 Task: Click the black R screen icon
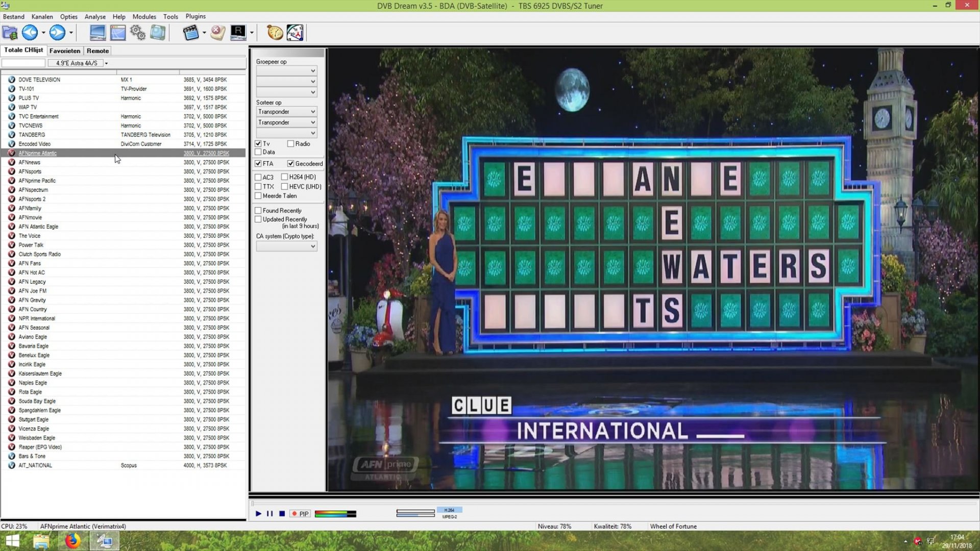238,33
